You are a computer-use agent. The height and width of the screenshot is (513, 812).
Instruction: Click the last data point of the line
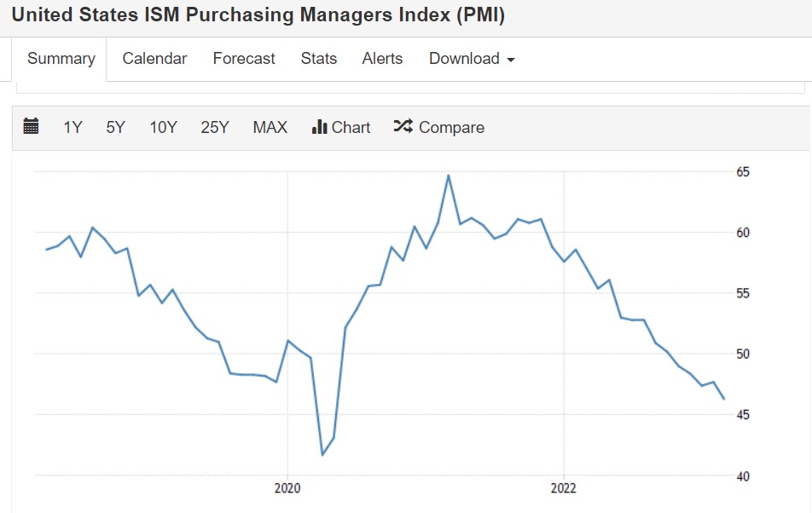pos(724,399)
